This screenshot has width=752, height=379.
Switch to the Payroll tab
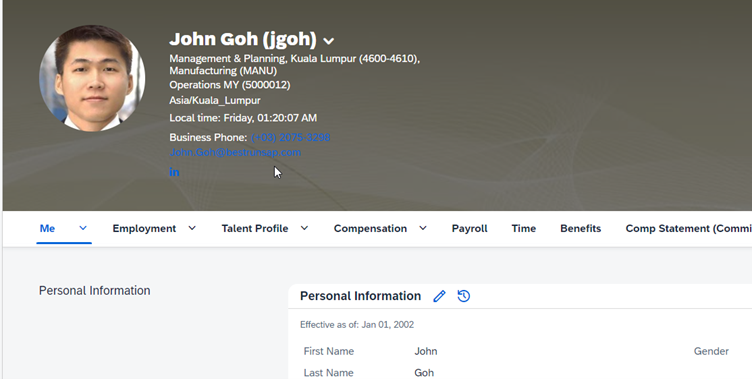click(470, 228)
